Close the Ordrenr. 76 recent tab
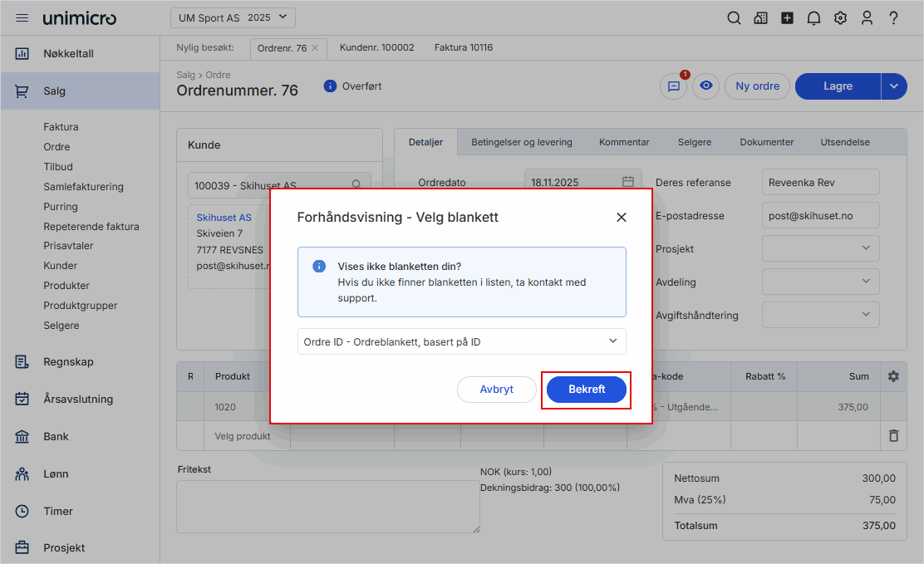The image size is (924, 564). click(x=315, y=48)
